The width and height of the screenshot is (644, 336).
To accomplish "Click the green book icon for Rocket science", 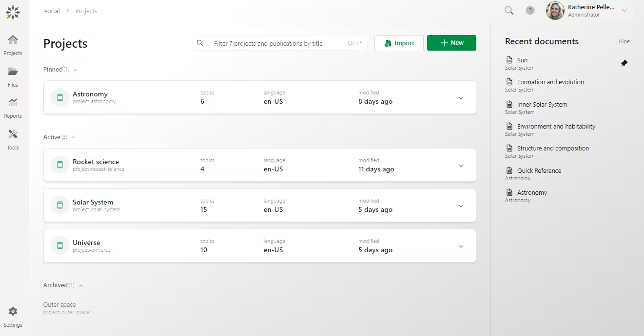I will (59, 165).
